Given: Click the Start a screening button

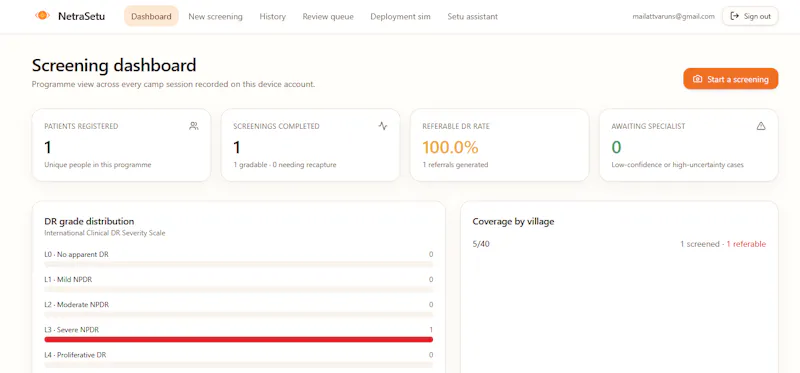Looking at the screenshot, I should 731,79.
